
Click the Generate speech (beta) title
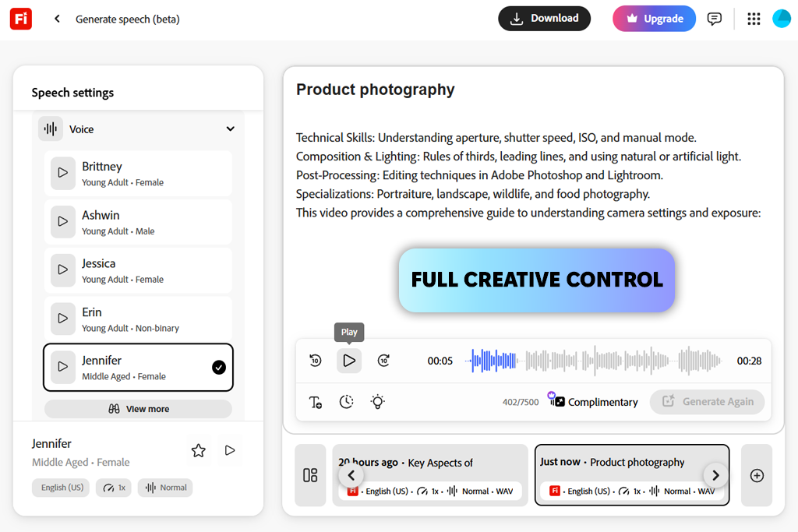(x=128, y=19)
